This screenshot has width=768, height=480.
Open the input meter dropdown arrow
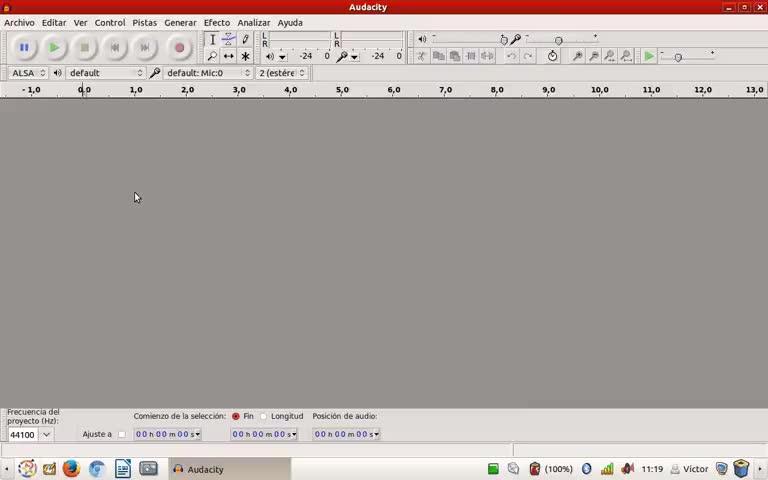[355, 57]
